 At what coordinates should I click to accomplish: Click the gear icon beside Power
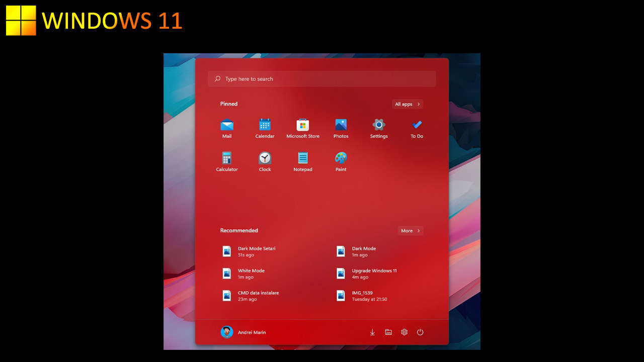405,332
